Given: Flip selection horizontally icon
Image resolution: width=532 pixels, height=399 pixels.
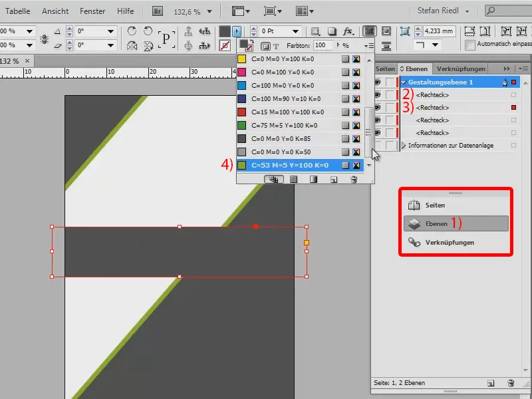Looking at the screenshot, I should point(132,45).
